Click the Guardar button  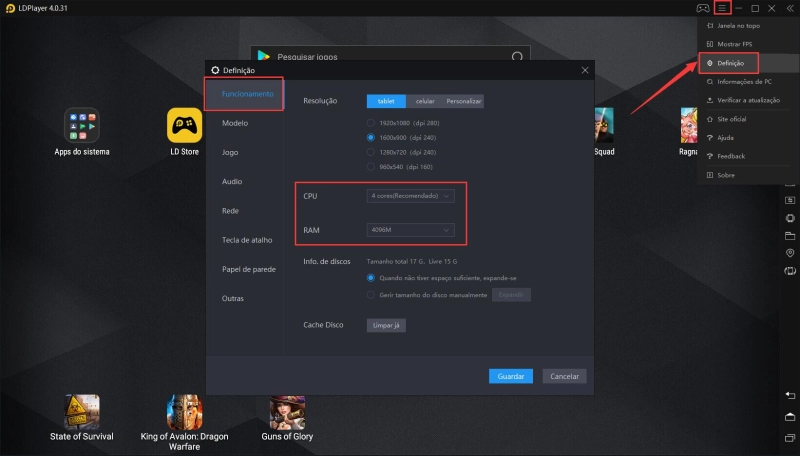(x=511, y=377)
